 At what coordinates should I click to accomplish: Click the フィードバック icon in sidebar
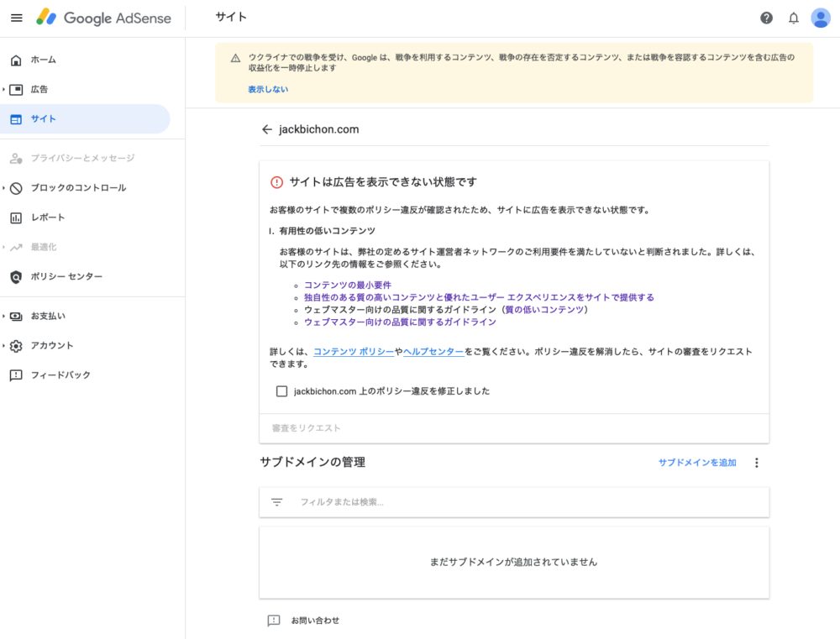[16, 375]
